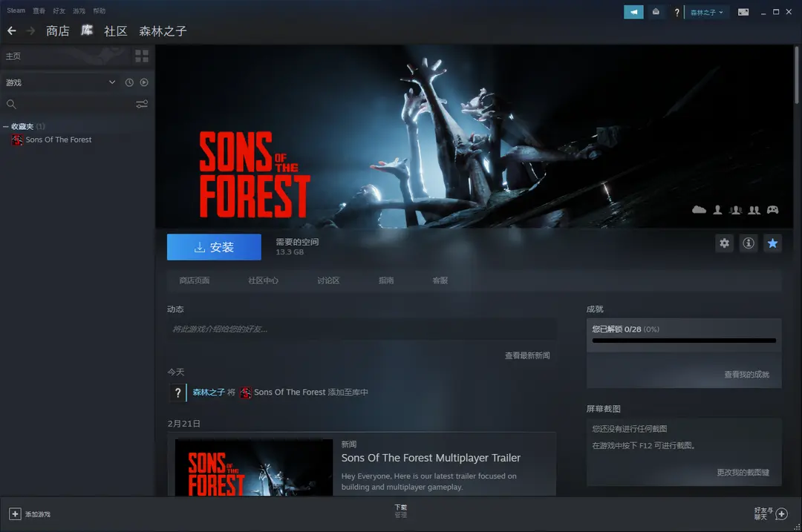Open the notifications inbox icon
802x532 pixels.
coord(656,12)
